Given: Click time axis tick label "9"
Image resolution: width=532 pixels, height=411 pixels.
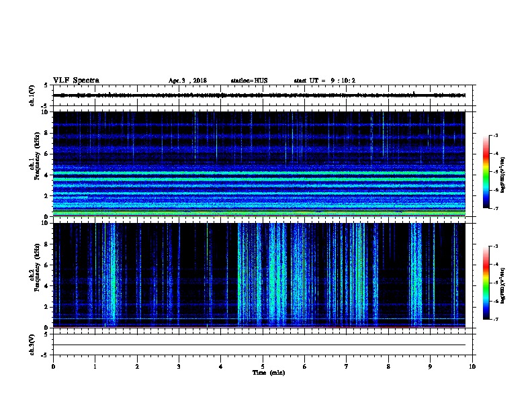Looking at the screenshot, I should [x=430, y=366].
